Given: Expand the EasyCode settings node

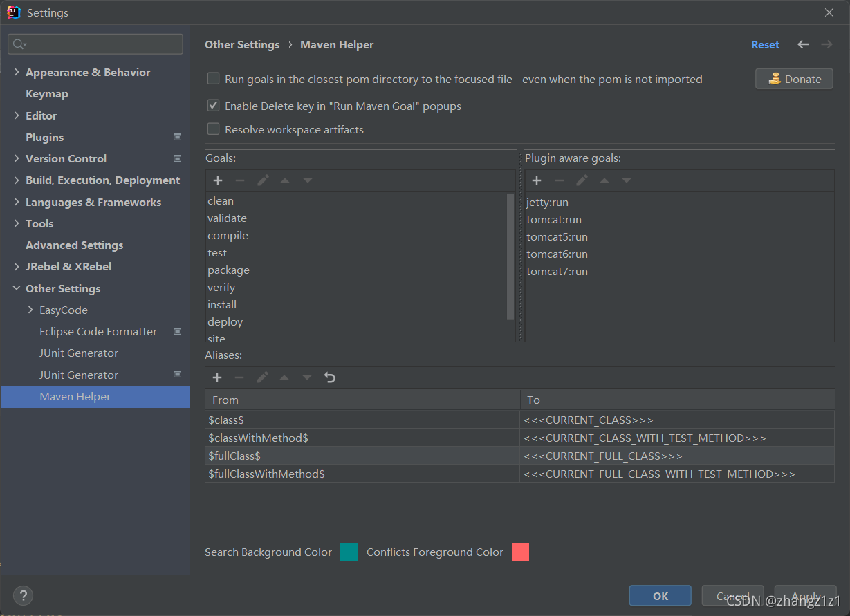Looking at the screenshot, I should [30, 310].
